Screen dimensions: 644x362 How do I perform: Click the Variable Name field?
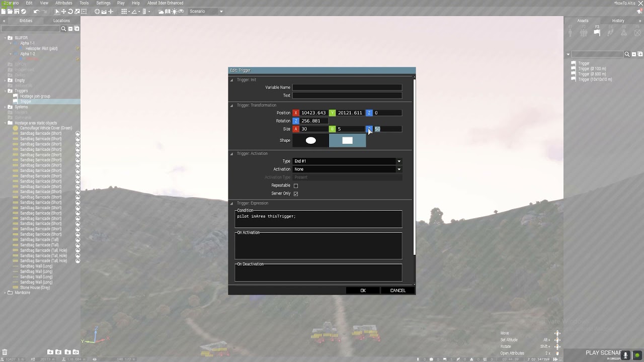pyautogui.click(x=347, y=87)
